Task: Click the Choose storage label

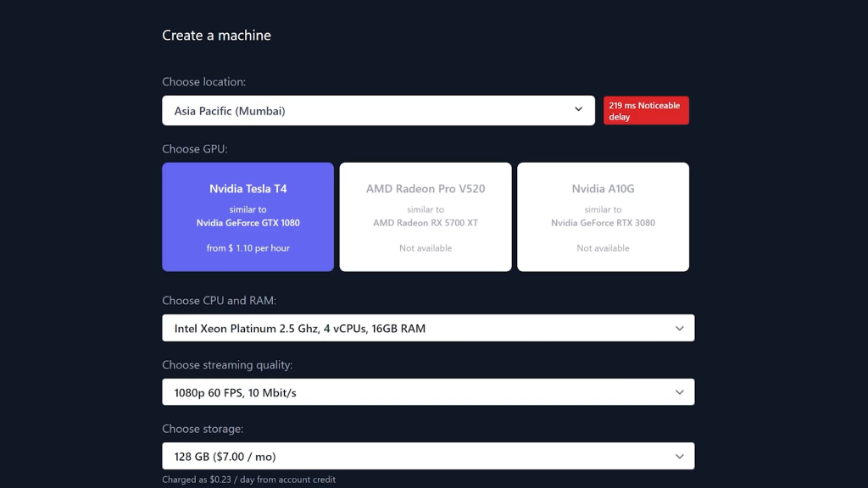Action: [x=203, y=429]
